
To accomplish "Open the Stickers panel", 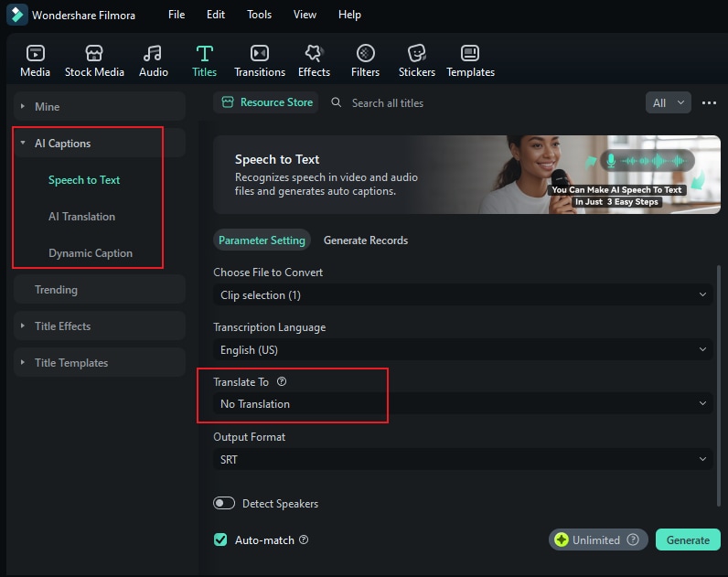I will [417, 61].
